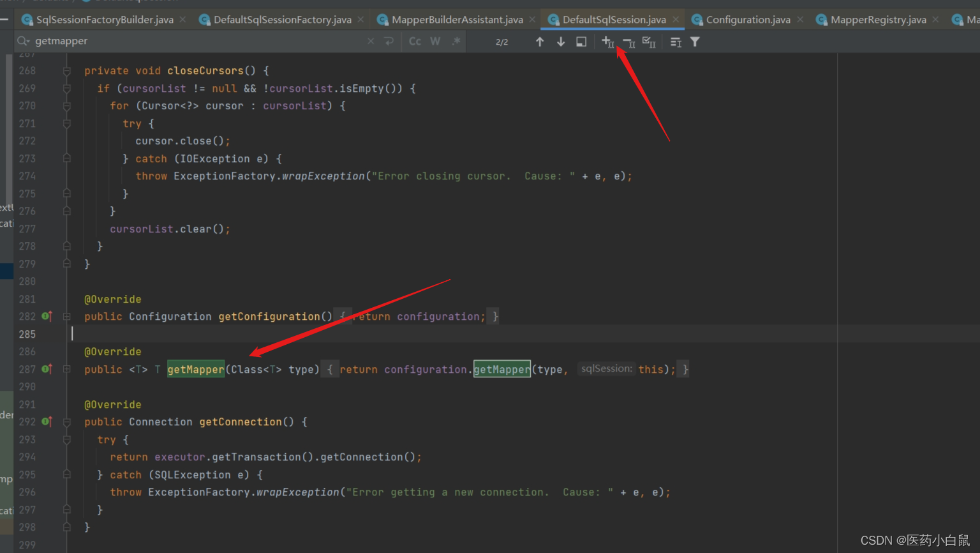Close DefaultSqlSession.java tab

coord(676,20)
